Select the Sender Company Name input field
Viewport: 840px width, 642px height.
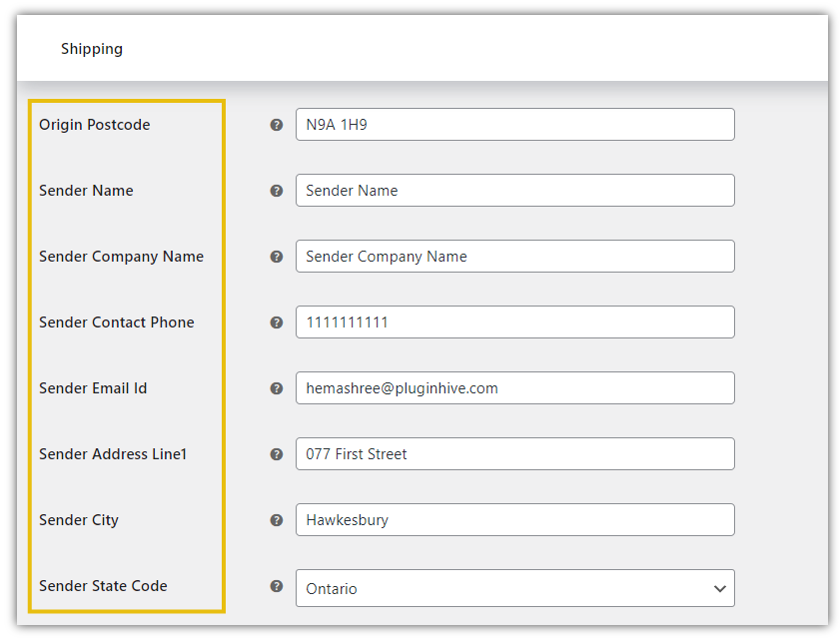coord(514,256)
